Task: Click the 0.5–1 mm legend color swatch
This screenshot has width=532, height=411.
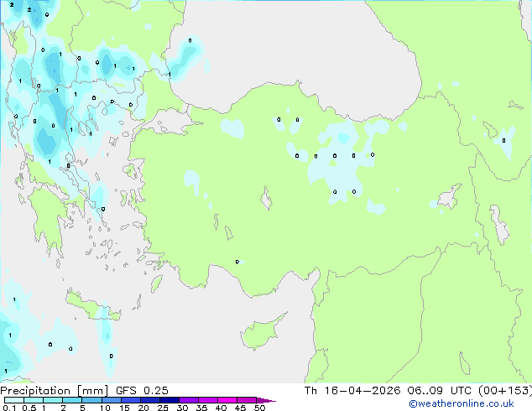Action: [x=34, y=400]
